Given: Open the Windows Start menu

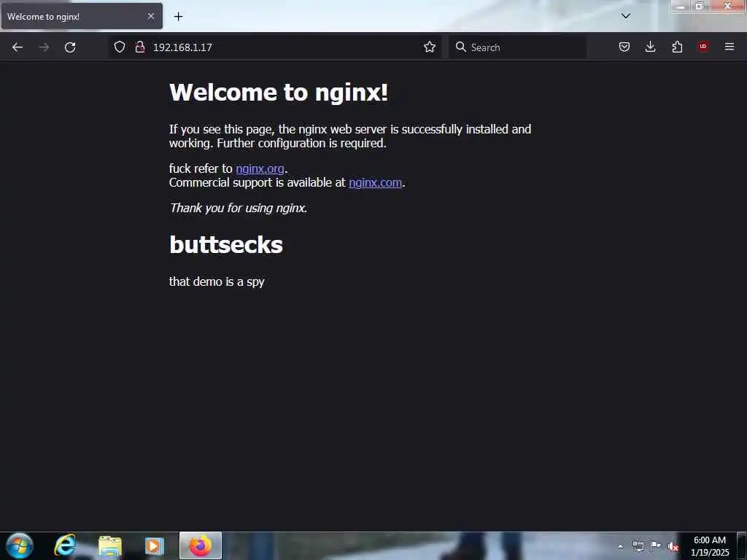Looking at the screenshot, I should 20,545.
